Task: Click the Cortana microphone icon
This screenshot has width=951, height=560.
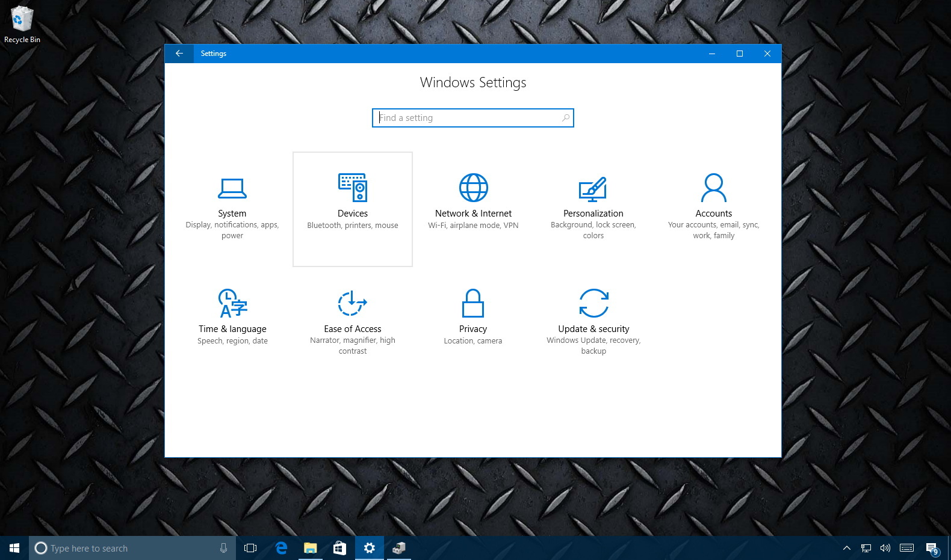Action: click(x=223, y=548)
